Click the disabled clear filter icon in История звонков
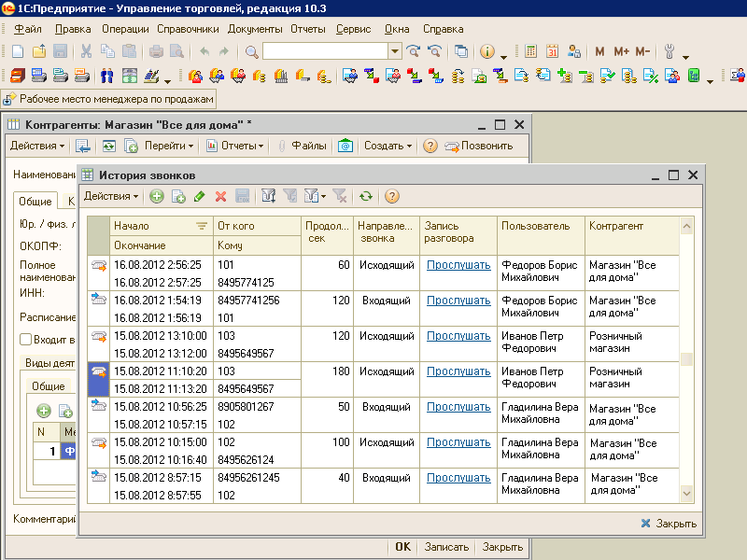This screenshot has width=747, height=560. coord(340,196)
